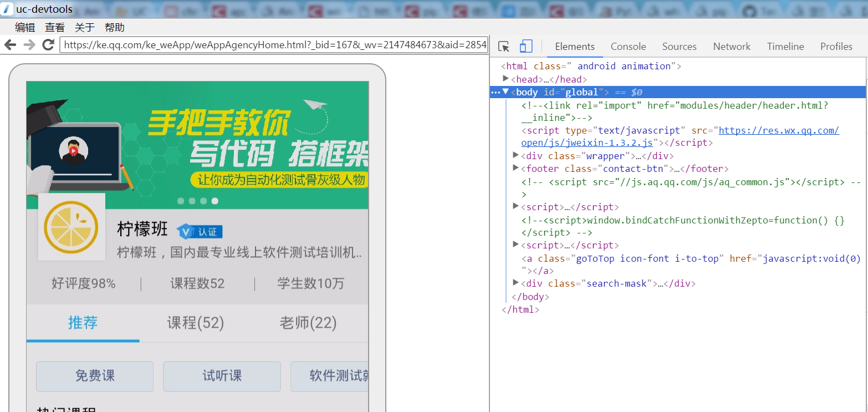
Task: Click the ellipsis beside body element
Action: pos(495,92)
